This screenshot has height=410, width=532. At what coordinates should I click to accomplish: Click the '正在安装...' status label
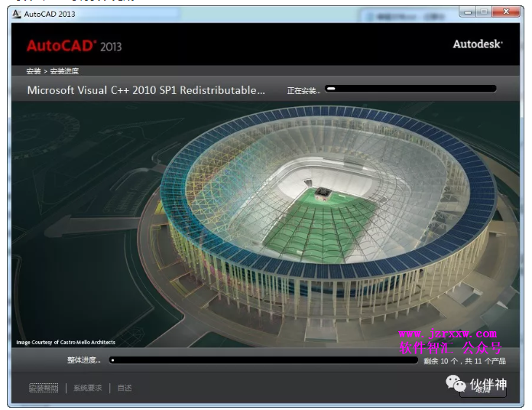(x=303, y=90)
